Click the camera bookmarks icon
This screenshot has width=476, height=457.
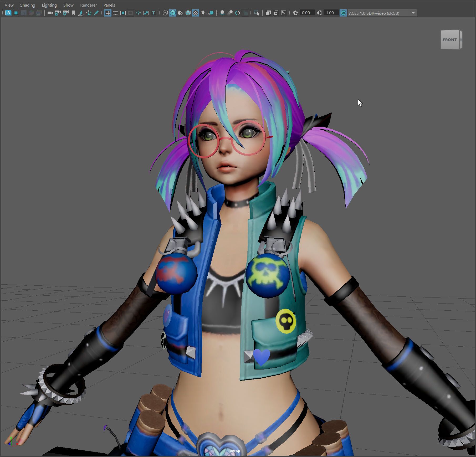click(73, 13)
